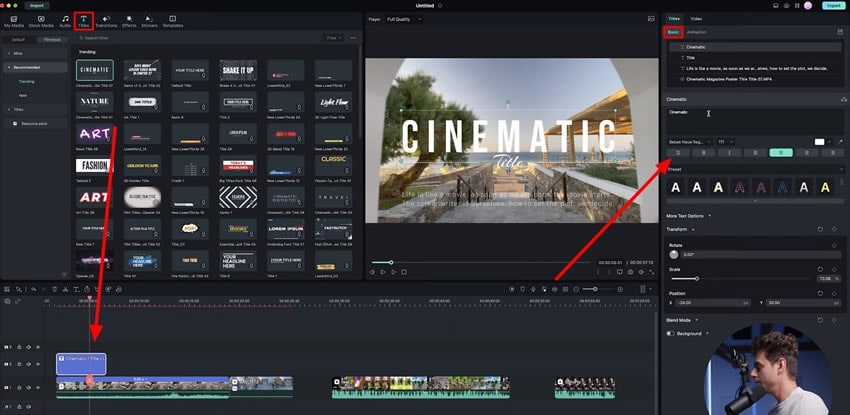This screenshot has height=415, width=850.
Task: Toggle visibility eye on video track 1
Action: coord(38,387)
